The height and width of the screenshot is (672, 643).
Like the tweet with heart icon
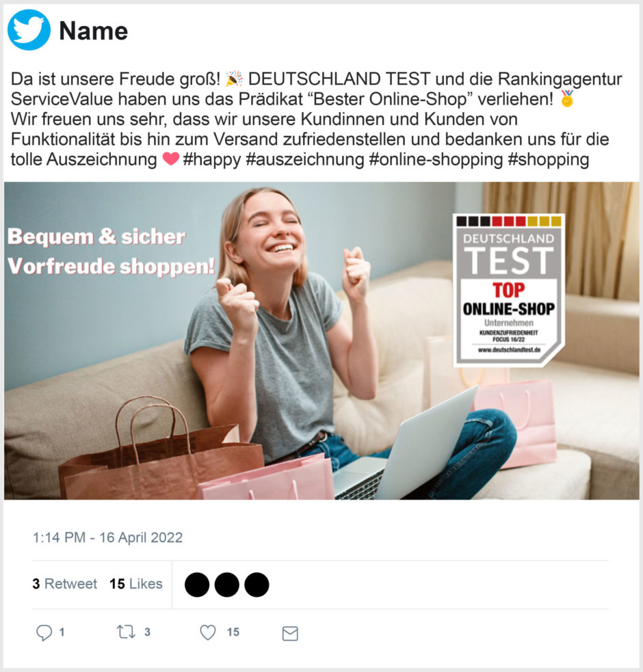point(208,632)
